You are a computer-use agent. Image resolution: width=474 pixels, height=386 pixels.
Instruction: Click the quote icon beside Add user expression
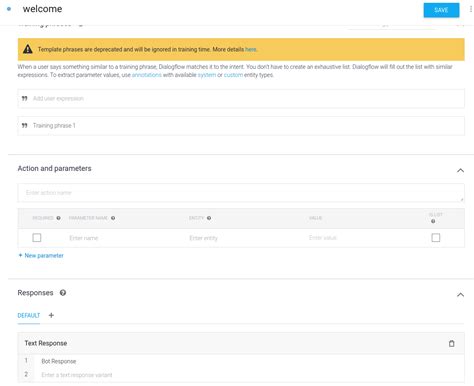tap(25, 98)
